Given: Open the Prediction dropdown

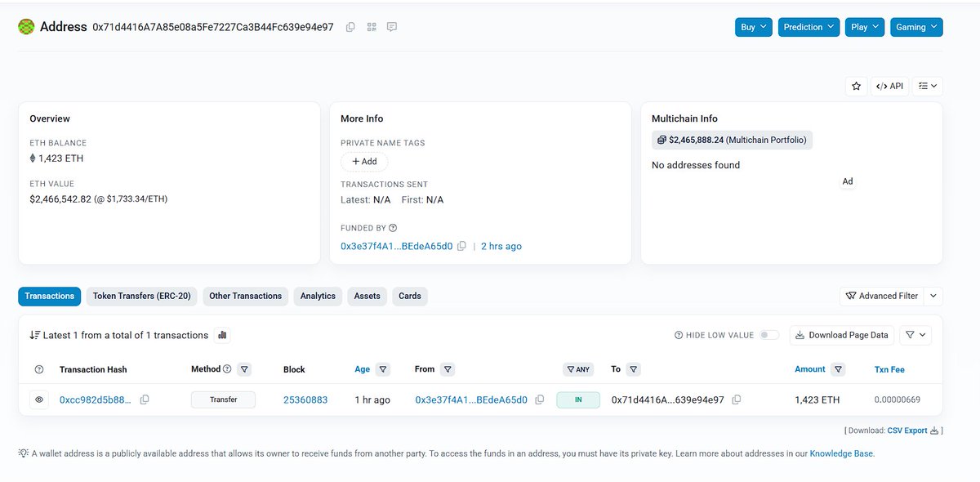Looking at the screenshot, I should coord(808,27).
